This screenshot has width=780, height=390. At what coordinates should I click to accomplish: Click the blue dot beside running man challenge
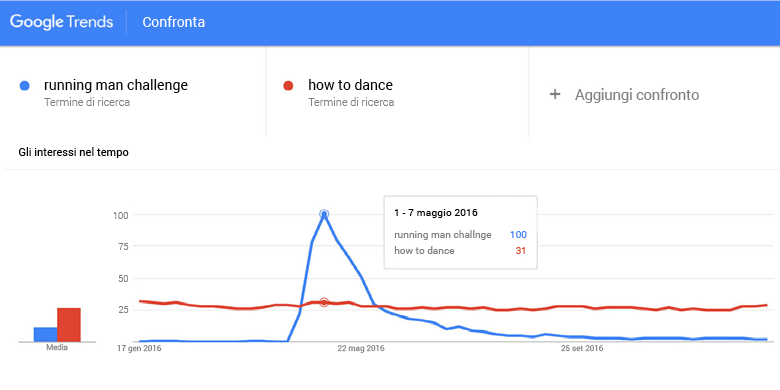[x=24, y=86]
